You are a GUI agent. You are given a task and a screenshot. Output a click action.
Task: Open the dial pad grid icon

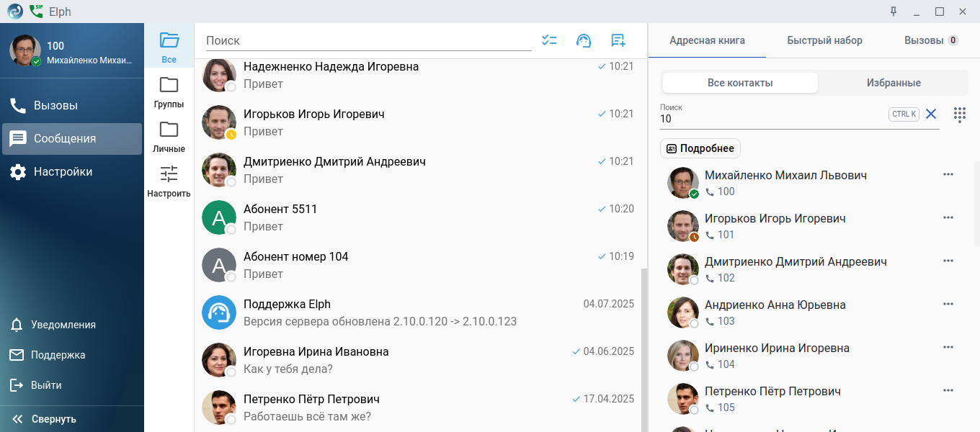click(960, 114)
